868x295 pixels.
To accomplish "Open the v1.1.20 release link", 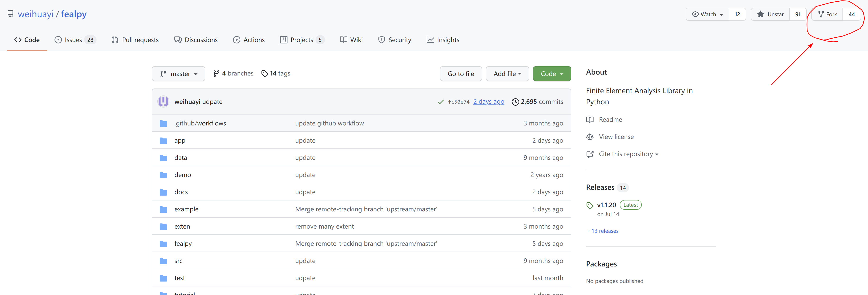I will point(606,205).
